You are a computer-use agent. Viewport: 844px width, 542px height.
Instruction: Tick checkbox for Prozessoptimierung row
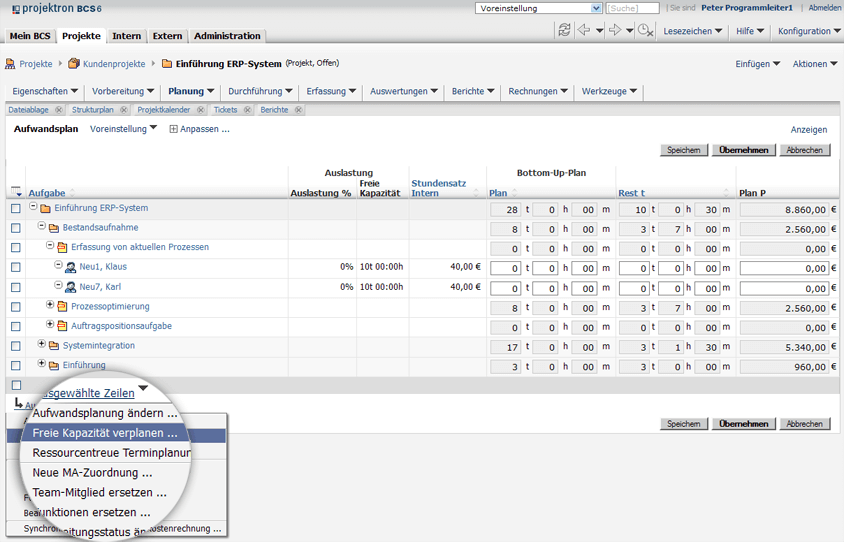pyautogui.click(x=16, y=307)
